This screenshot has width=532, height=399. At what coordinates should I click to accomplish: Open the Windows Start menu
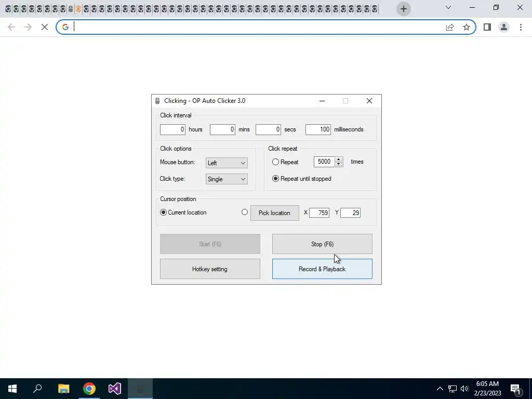point(12,389)
